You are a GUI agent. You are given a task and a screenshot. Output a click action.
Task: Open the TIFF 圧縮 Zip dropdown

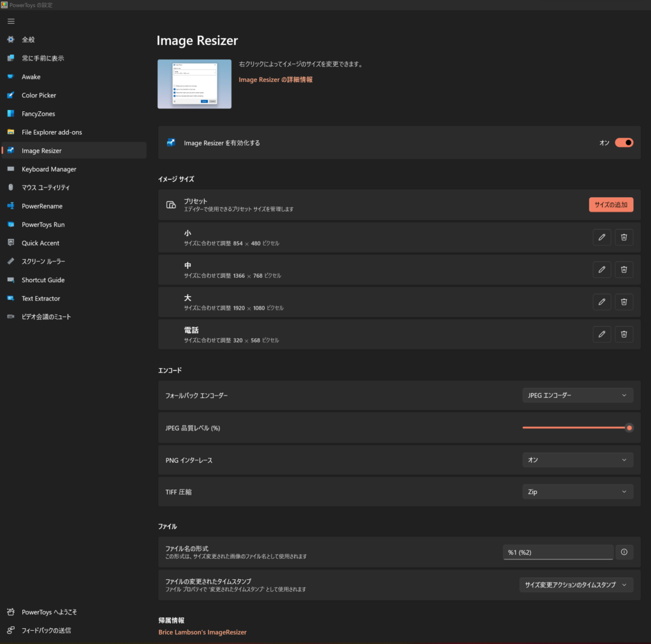[577, 491]
